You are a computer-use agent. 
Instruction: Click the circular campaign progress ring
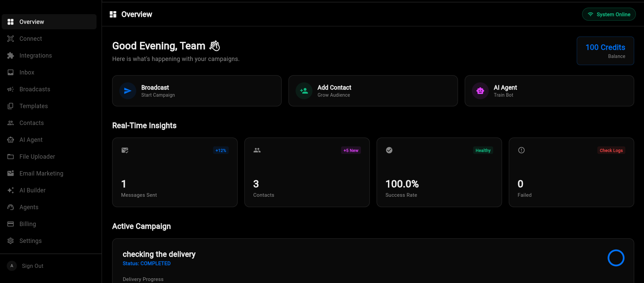tap(616, 258)
